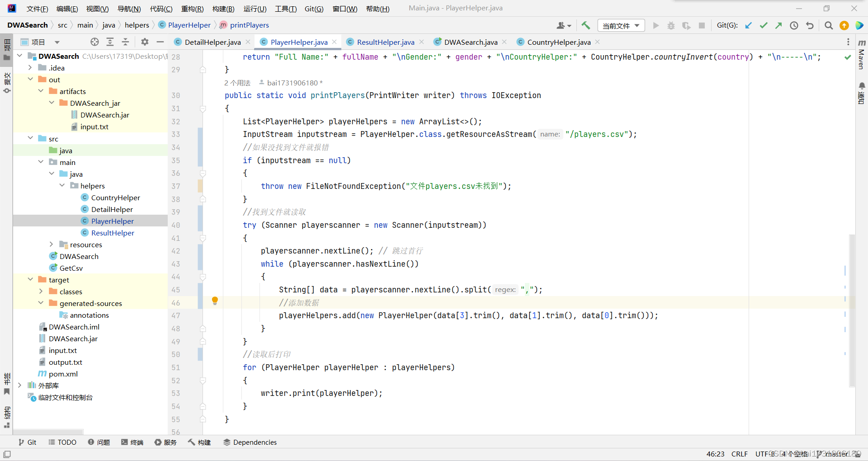The width and height of the screenshot is (868, 461).
Task: Click the Git rollback undo icon
Action: 810,25
